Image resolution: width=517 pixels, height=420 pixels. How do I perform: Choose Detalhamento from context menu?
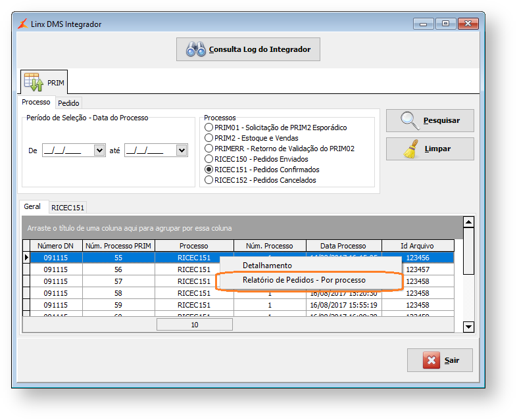pyautogui.click(x=309, y=265)
